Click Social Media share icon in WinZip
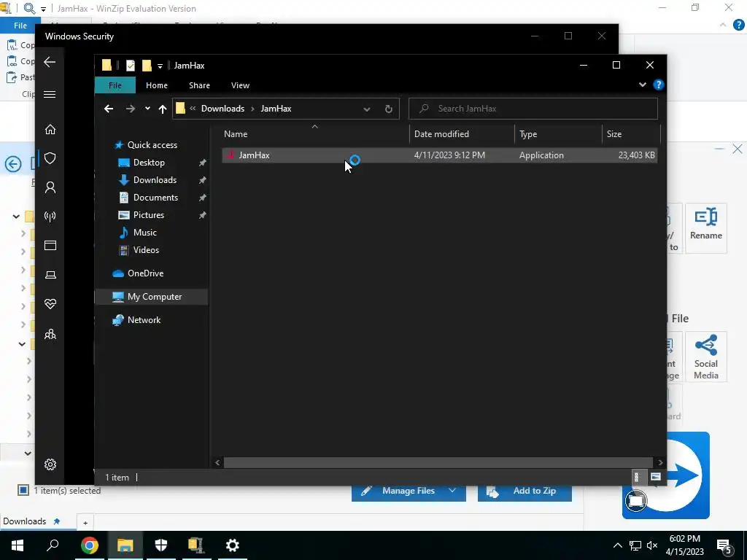The height and width of the screenshot is (560, 747). click(x=706, y=357)
